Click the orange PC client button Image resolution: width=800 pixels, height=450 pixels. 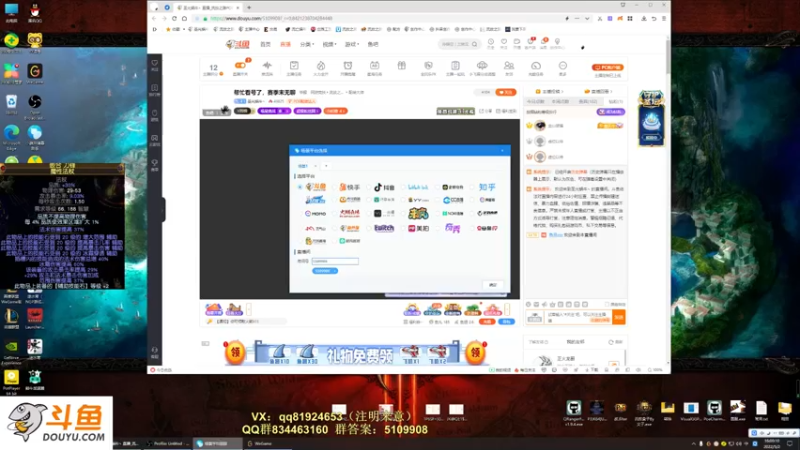[x=607, y=67]
